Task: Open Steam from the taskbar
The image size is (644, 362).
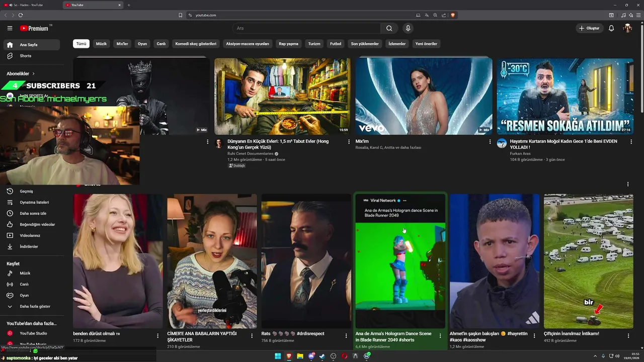Action: pos(322,356)
